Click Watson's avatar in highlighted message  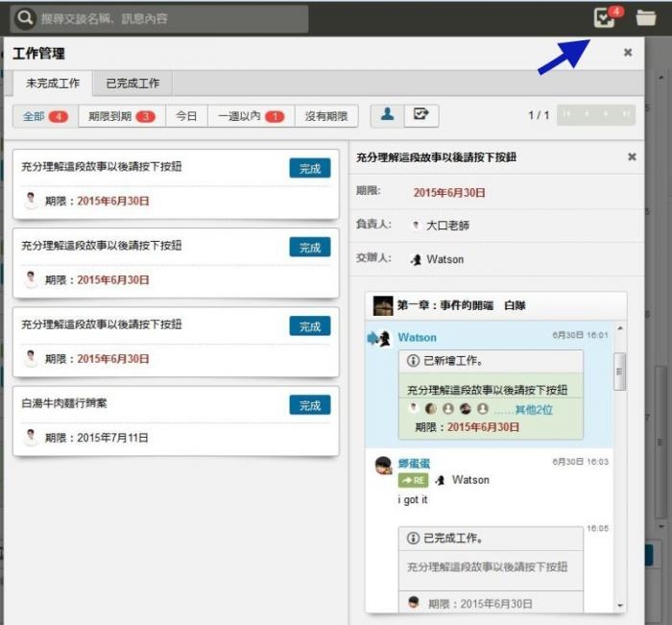click(x=384, y=338)
